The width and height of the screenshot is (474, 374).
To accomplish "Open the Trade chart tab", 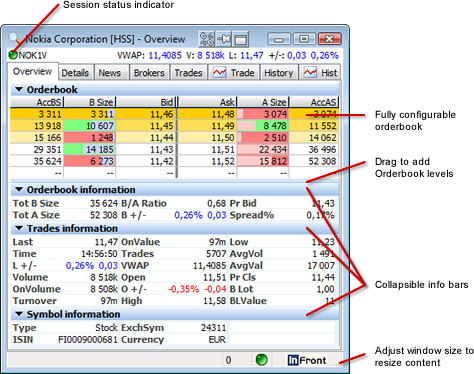I will pos(234,72).
